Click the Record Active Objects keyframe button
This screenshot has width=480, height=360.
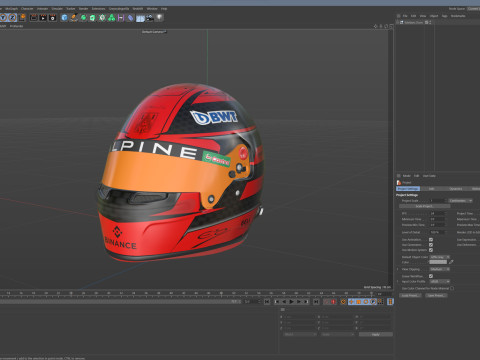click(326, 302)
